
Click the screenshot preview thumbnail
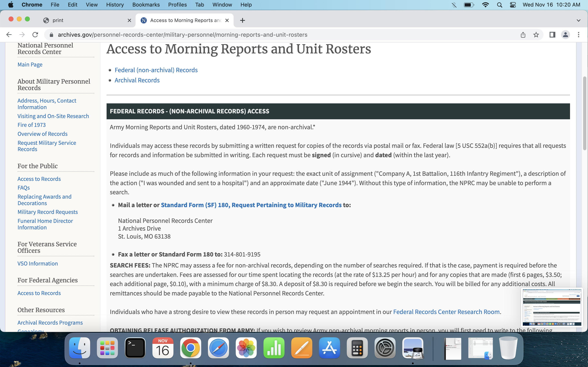pos(552,307)
